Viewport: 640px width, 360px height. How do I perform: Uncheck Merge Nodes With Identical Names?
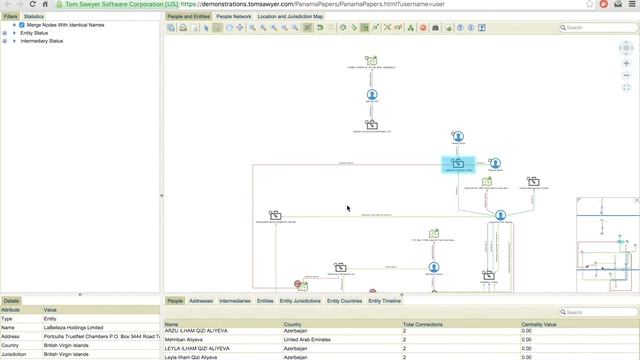point(22,25)
